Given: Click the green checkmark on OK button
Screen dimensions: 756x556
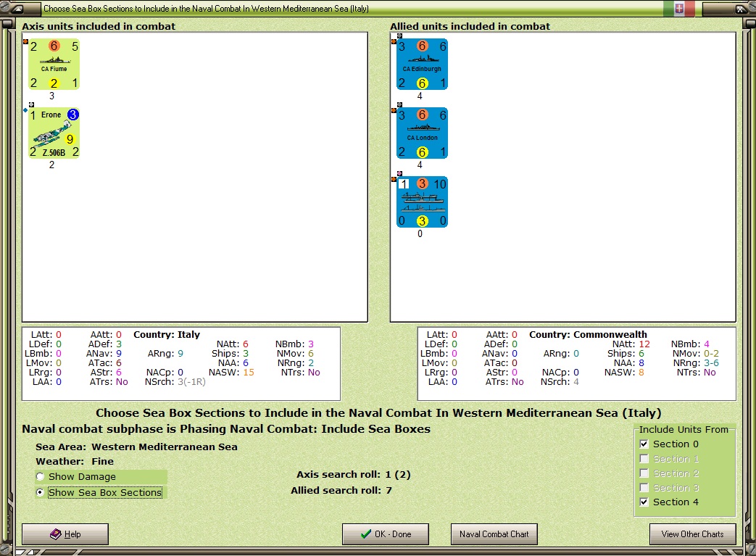Looking at the screenshot, I should coord(366,534).
